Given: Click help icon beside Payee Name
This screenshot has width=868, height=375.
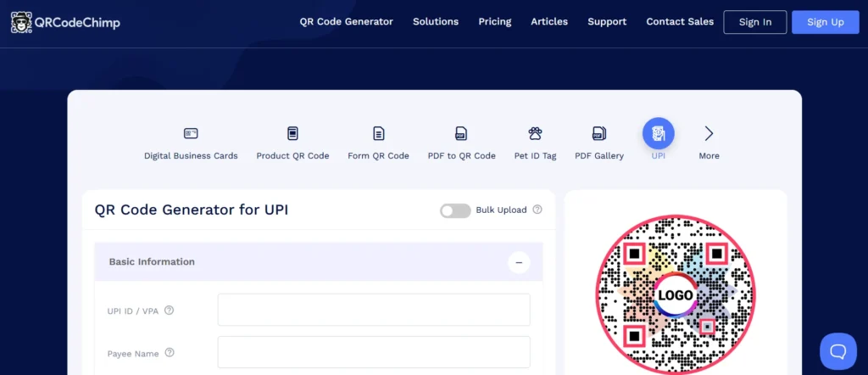Looking at the screenshot, I should (170, 353).
